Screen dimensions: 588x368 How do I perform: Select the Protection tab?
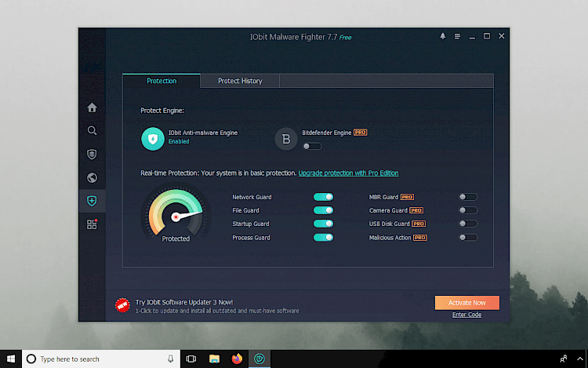pos(162,81)
